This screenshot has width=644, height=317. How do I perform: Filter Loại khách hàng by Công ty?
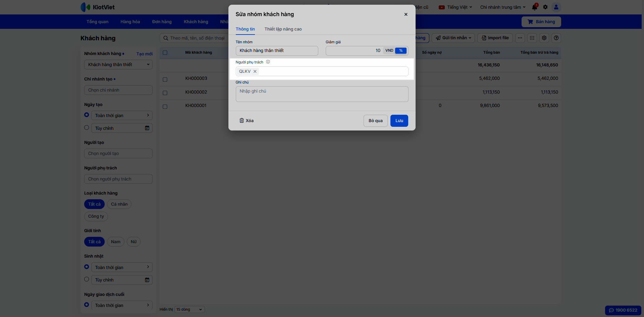click(x=96, y=216)
